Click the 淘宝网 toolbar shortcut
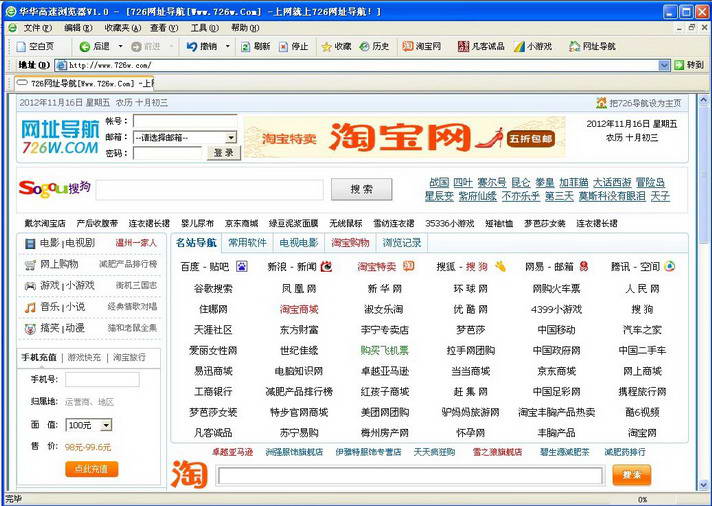Image resolution: width=712 pixels, height=506 pixels. point(422,46)
